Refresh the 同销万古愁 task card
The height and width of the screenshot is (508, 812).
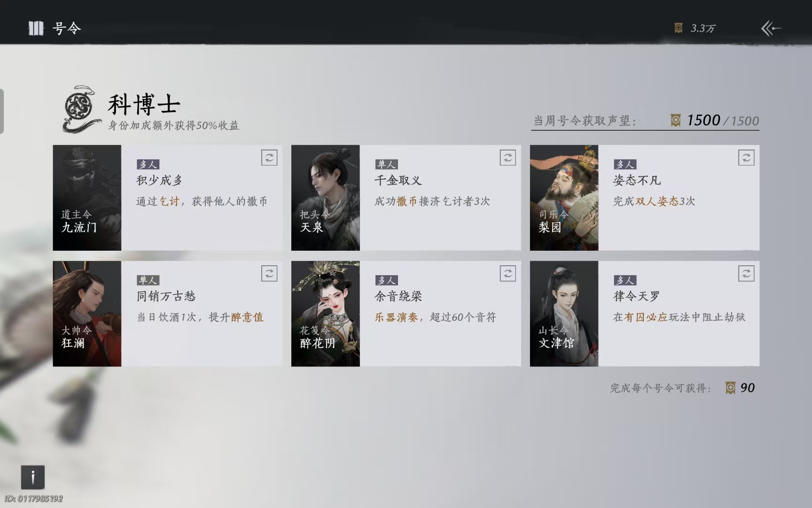pos(269,273)
